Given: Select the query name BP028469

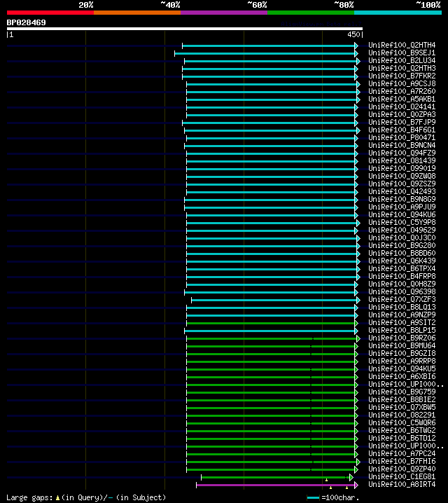Looking at the screenshot, I should [27, 22].
